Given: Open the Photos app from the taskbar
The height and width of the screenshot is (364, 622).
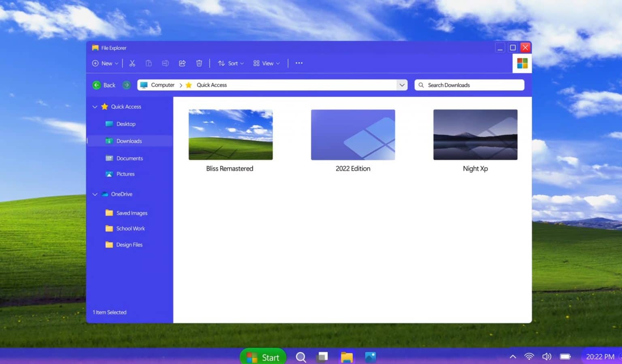Looking at the screenshot, I should (x=370, y=357).
